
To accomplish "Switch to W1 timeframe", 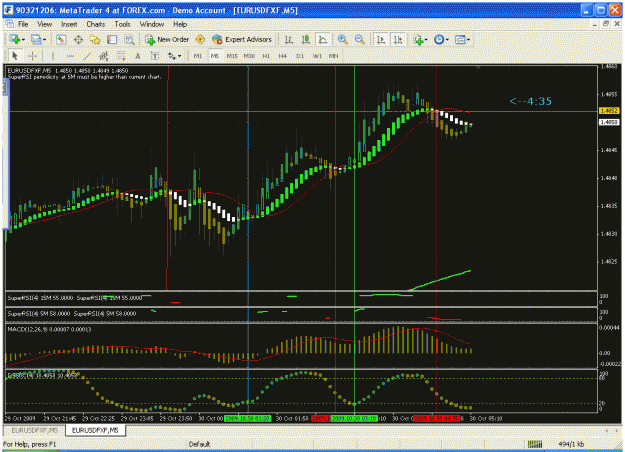I will click(x=317, y=56).
